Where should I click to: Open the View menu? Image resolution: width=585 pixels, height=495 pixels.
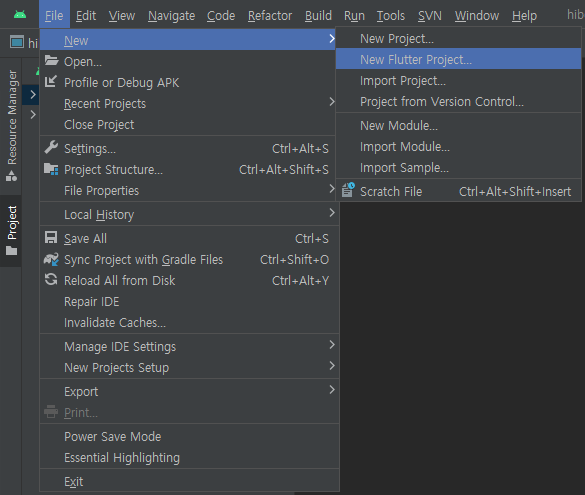(x=122, y=16)
